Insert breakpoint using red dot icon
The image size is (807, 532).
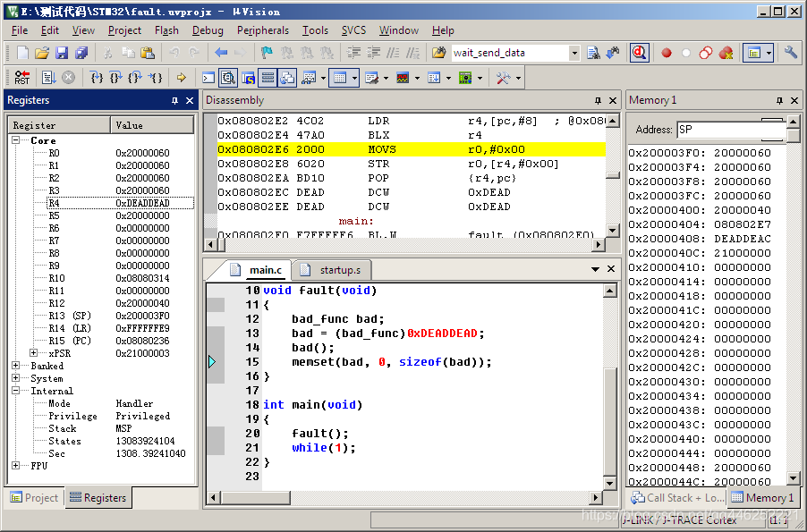tap(667, 53)
